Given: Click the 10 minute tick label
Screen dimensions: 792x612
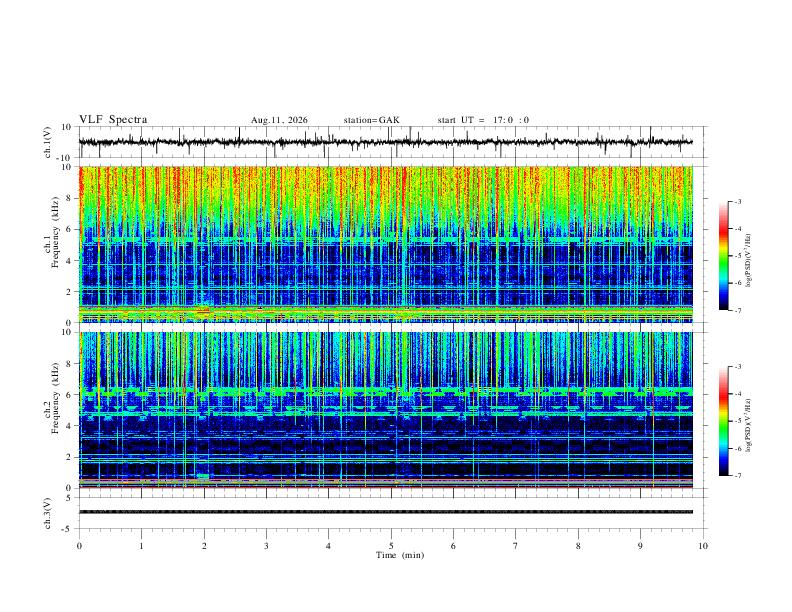Looking at the screenshot, I should point(703,546).
